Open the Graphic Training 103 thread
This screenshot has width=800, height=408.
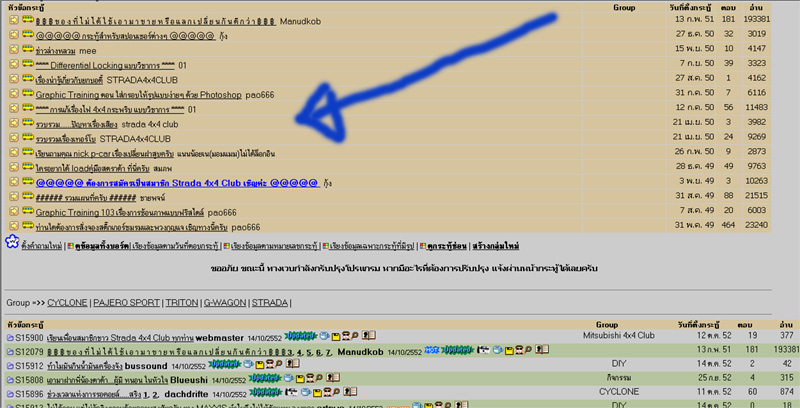[x=119, y=212]
